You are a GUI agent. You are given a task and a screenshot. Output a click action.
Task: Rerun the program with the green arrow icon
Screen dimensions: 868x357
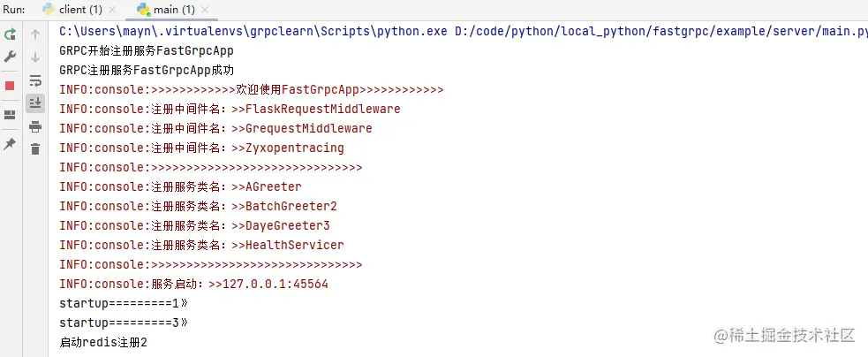10,35
